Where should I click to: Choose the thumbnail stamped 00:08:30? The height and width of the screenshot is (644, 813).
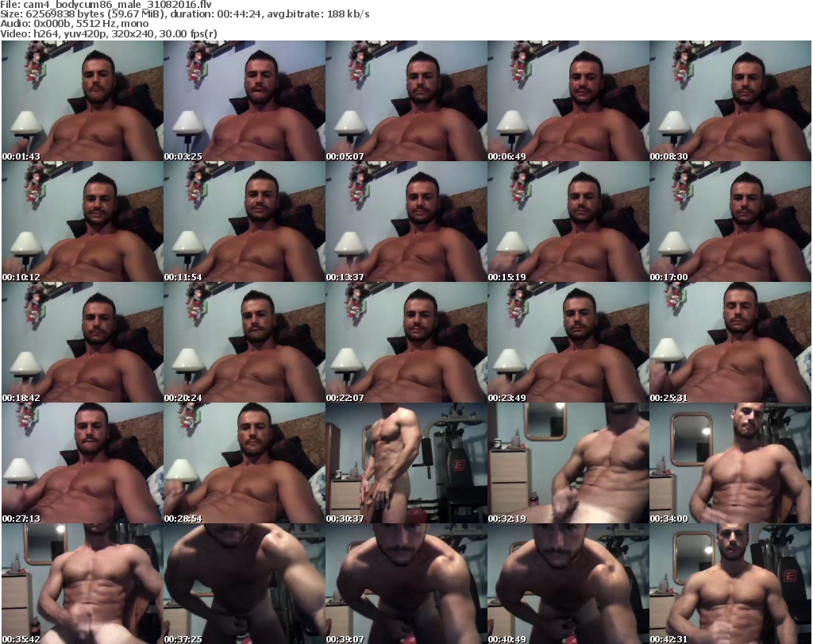click(730, 101)
